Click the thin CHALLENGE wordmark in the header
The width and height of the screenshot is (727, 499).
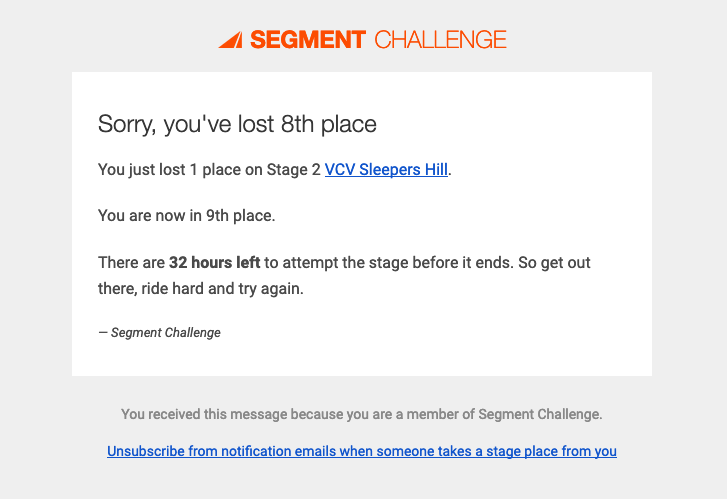(x=440, y=39)
